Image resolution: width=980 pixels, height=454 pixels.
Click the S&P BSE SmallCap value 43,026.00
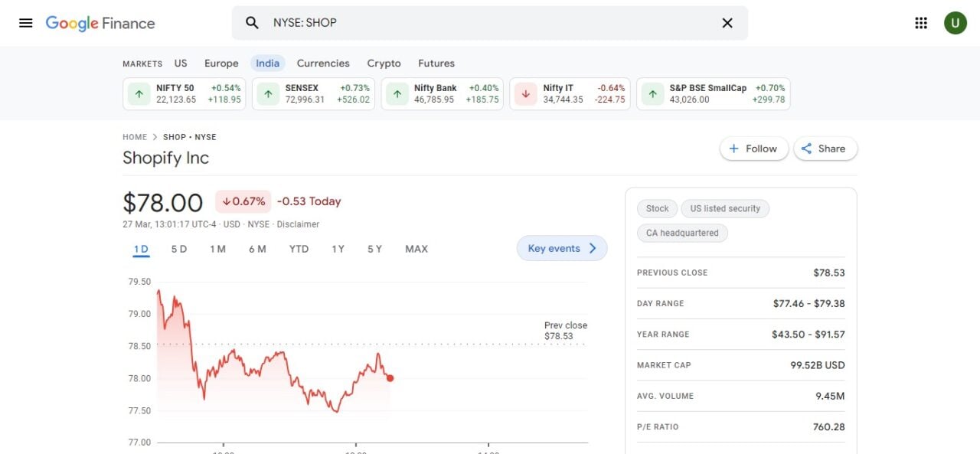(x=689, y=100)
